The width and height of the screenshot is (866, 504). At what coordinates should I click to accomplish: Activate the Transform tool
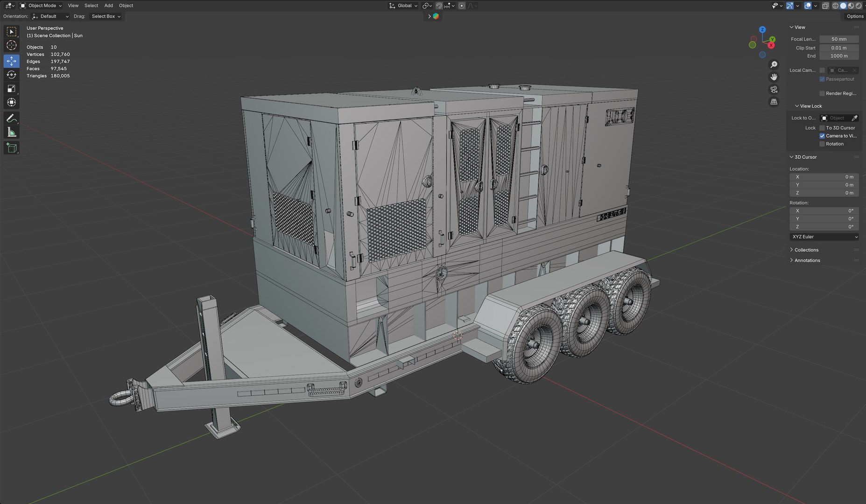(x=12, y=102)
